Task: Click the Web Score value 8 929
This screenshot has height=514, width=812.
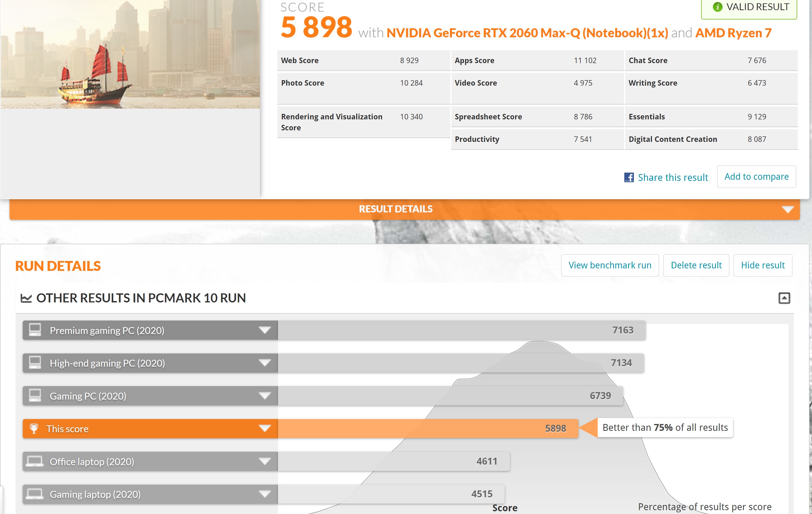Action: (x=409, y=60)
